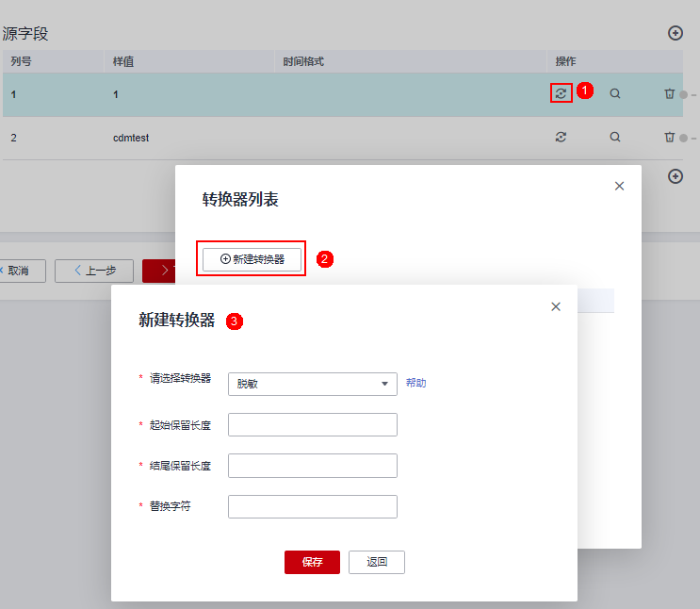This screenshot has width=700, height=609.
Task: Click search icon in cdmtest row
Action: click(x=615, y=137)
